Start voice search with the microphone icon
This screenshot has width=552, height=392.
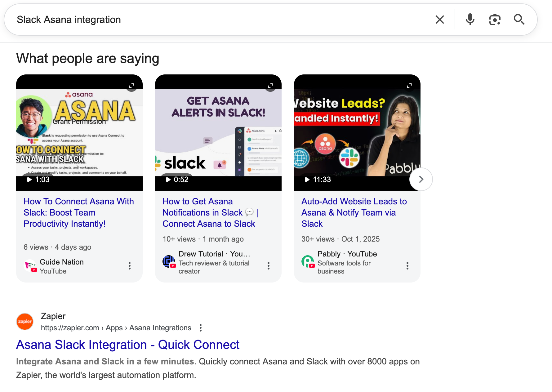point(470,20)
